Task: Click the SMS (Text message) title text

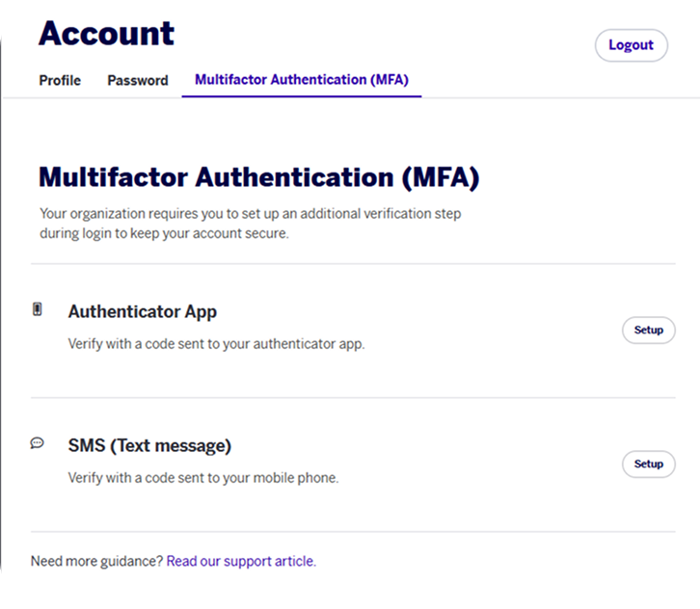Action: tap(149, 446)
